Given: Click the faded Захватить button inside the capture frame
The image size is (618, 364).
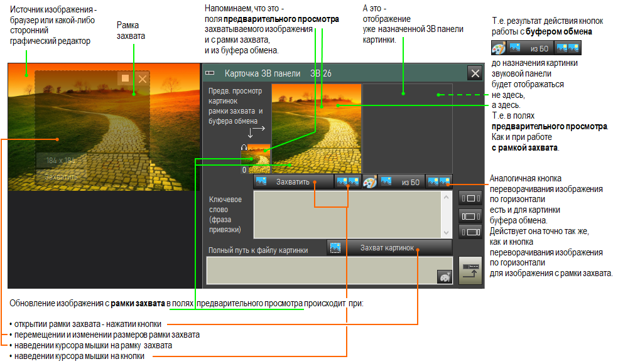Looking at the screenshot, I should click(x=61, y=177).
